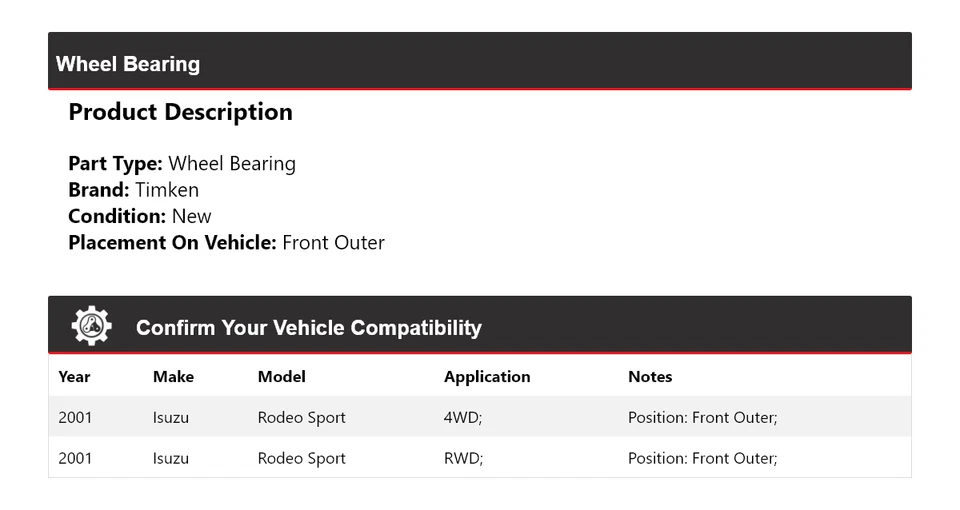
Task: Click the Make column header
Action: (x=173, y=377)
